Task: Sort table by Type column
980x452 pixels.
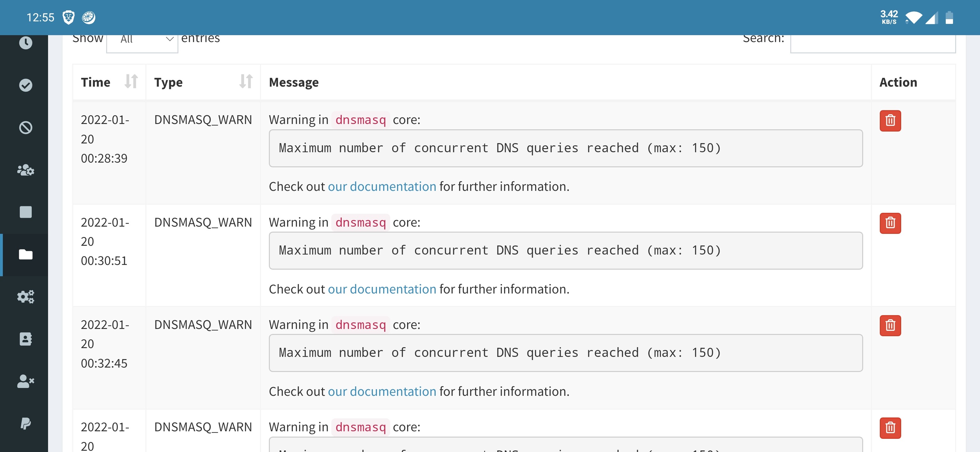Action: [203, 82]
